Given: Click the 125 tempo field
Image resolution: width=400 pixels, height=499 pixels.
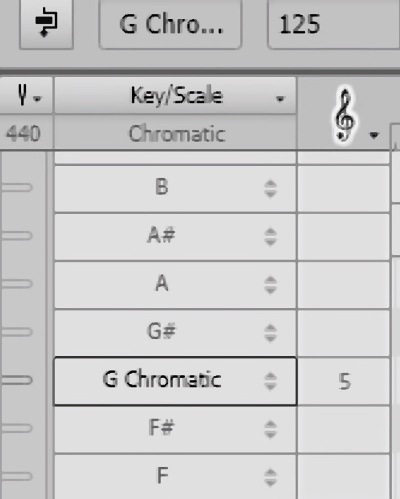Looking at the screenshot, I should tap(333, 24).
